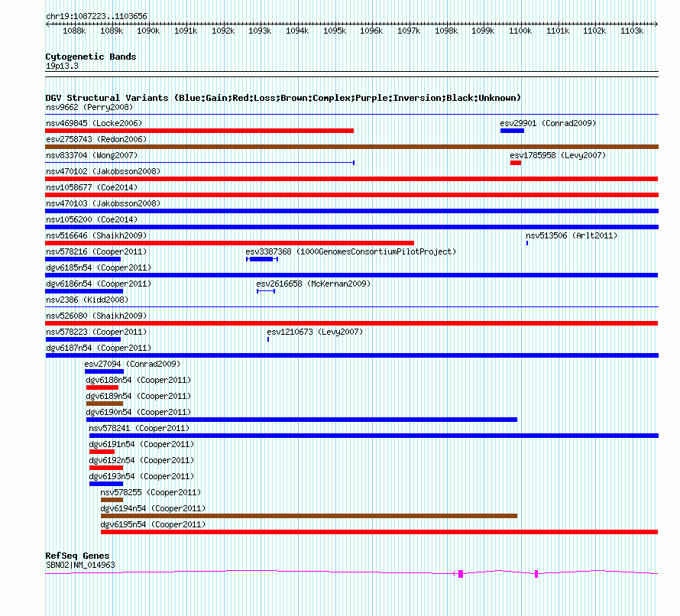The height and width of the screenshot is (616, 680).
Task: Click the nsv469845 (Locke2006) variant label
Action: tap(94, 123)
